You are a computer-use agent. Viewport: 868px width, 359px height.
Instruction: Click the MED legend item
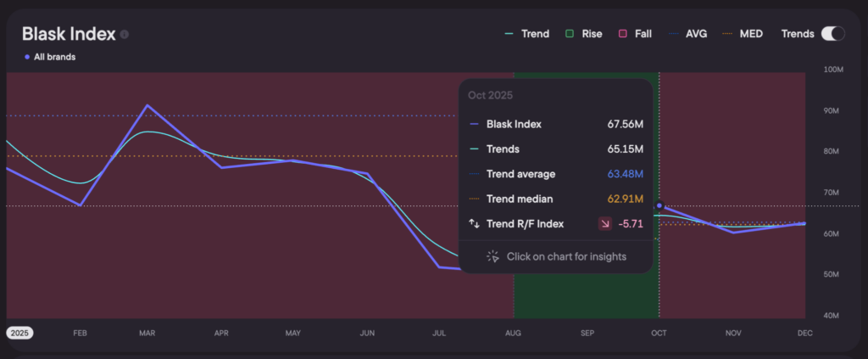click(x=743, y=34)
